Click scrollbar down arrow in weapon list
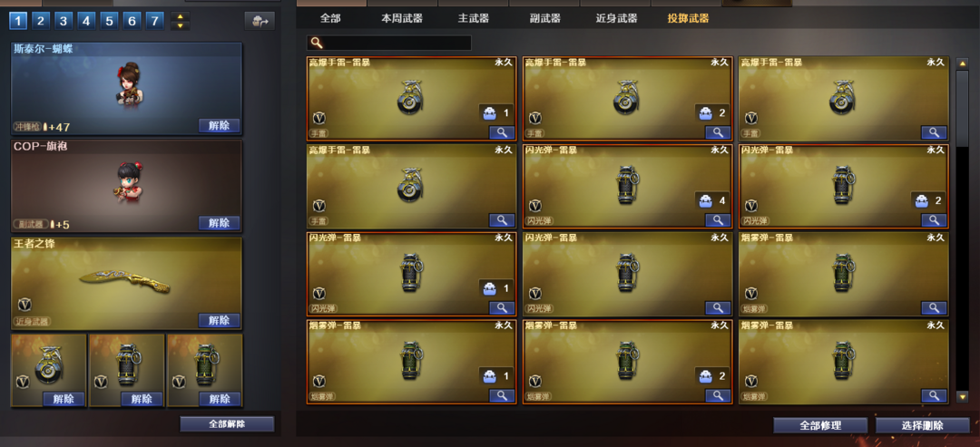The image size is (980, 447). click(963, 396)
